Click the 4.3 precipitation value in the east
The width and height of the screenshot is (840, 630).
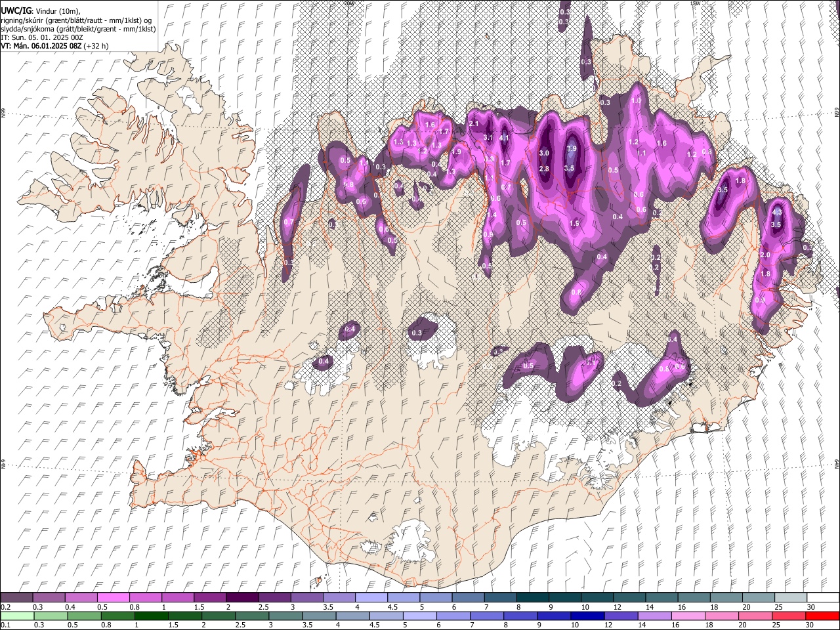coord(778,212)
